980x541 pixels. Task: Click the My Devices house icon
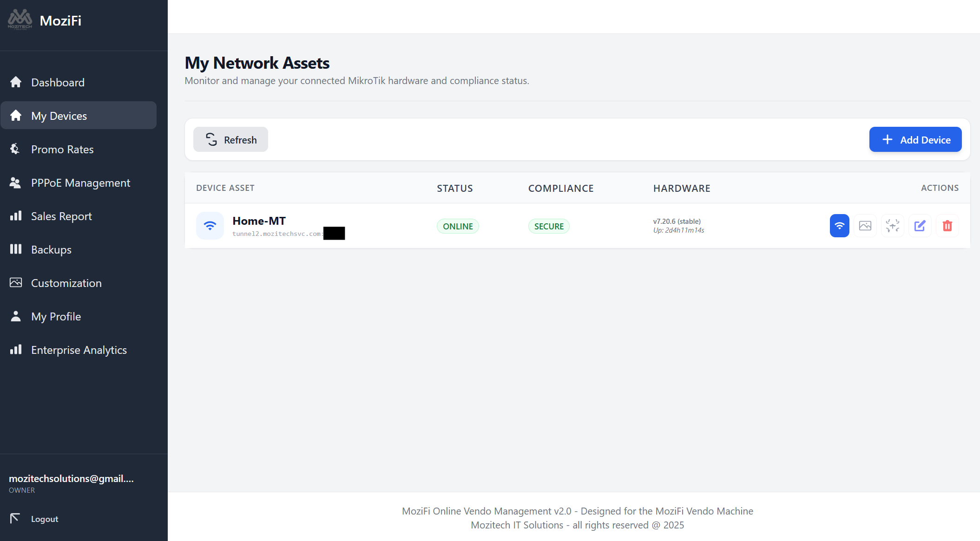pos(16,115)
